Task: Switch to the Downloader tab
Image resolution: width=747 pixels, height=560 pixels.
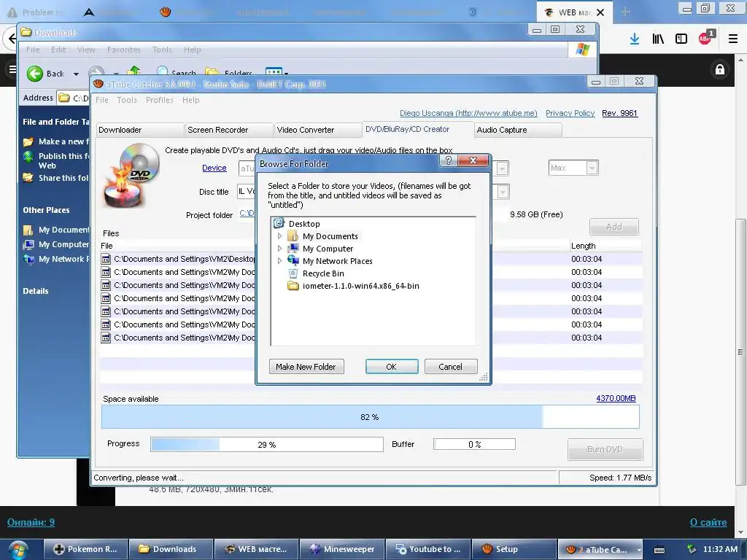Action: point(140,130)
